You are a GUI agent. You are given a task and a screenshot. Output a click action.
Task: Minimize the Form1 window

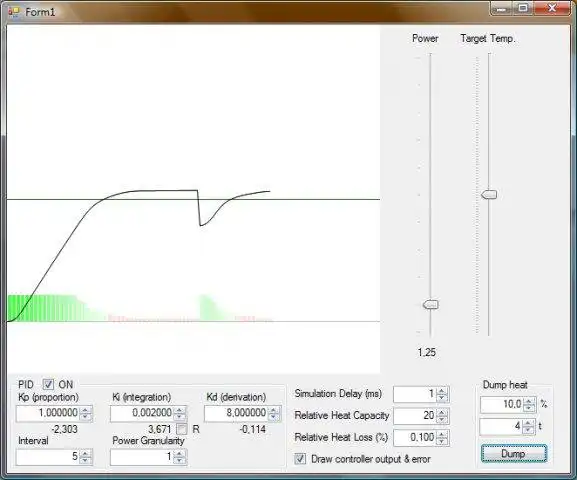point(501,8)
